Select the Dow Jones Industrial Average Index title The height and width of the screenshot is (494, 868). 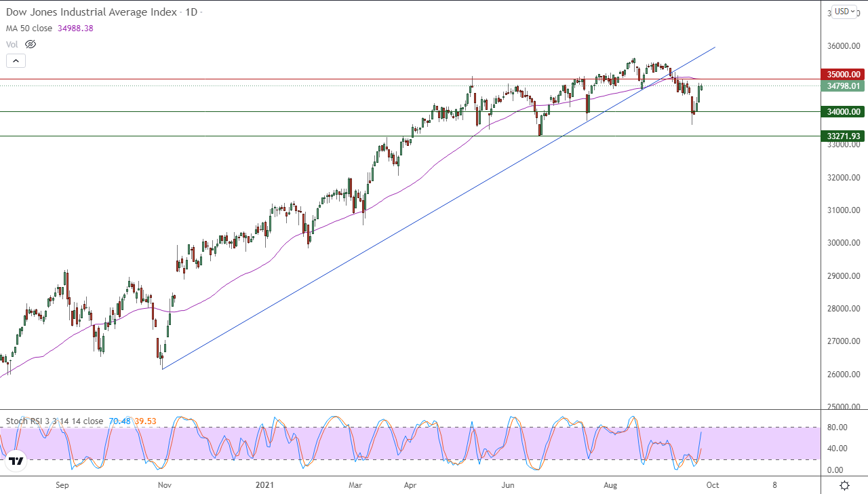92,12
